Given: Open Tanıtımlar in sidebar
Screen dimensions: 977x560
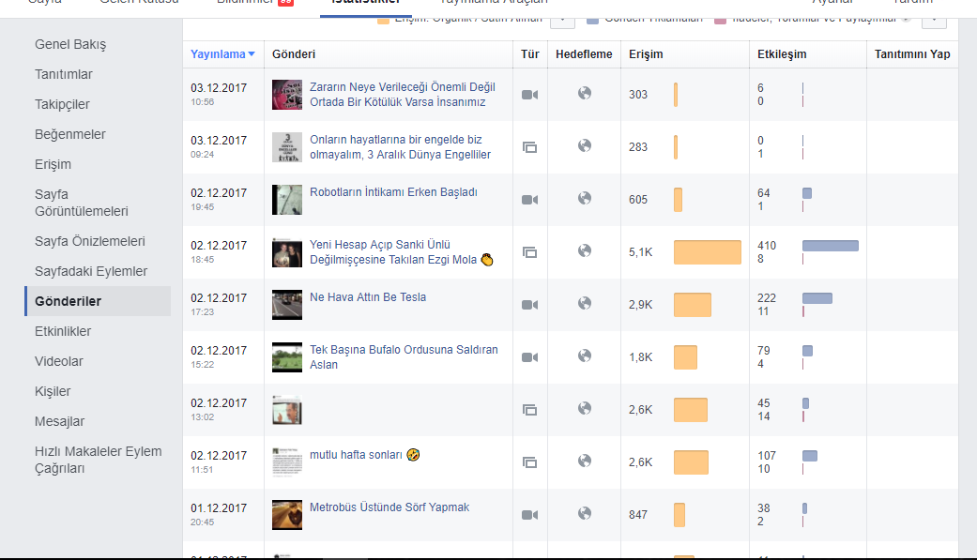Looking at the screenshot, I should (x=64, y=74).
